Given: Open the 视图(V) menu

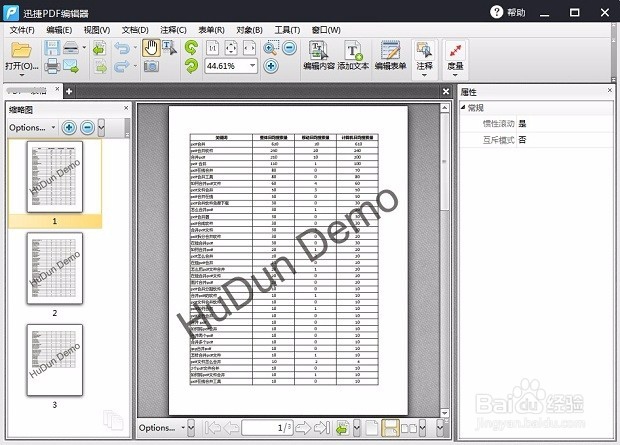Looking at the screenshot, I should (97, 30).
